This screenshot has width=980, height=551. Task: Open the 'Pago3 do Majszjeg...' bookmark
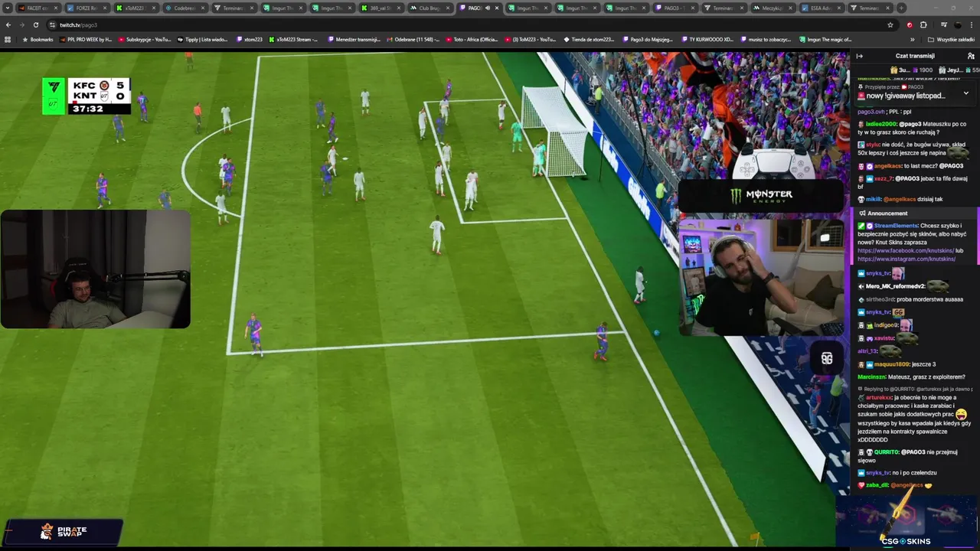(648, 39)
